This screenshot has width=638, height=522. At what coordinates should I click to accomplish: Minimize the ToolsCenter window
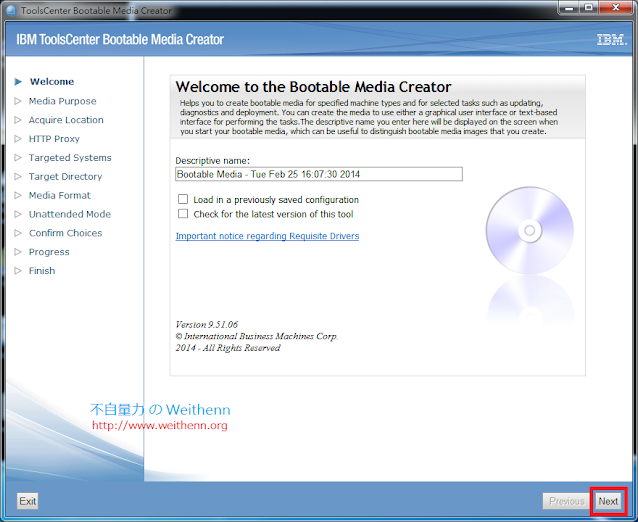(569, 7)
